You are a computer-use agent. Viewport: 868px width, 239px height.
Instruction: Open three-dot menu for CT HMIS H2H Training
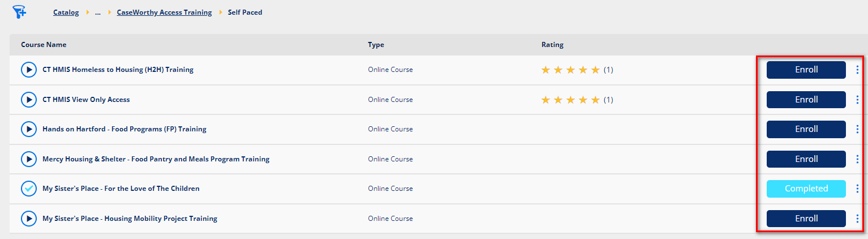pyautogui.click(x=857, y=70)
